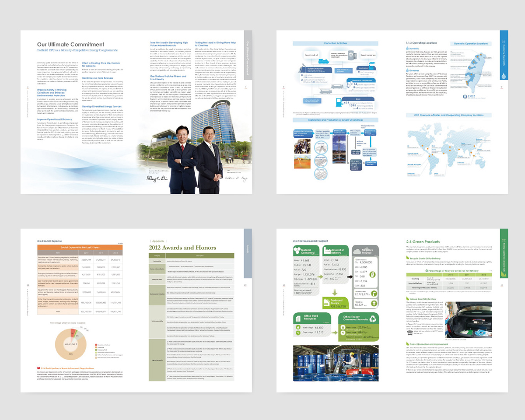525x420 pixels.
Task: Click the factory icon beside Amount of Refinery
Action: point(328,250)
